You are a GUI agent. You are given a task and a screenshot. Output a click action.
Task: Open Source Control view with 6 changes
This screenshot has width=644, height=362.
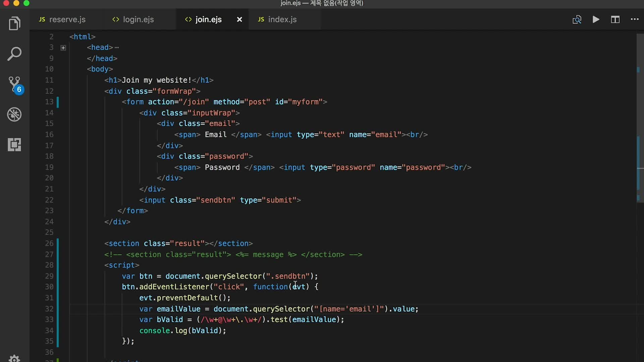(15, 85)
